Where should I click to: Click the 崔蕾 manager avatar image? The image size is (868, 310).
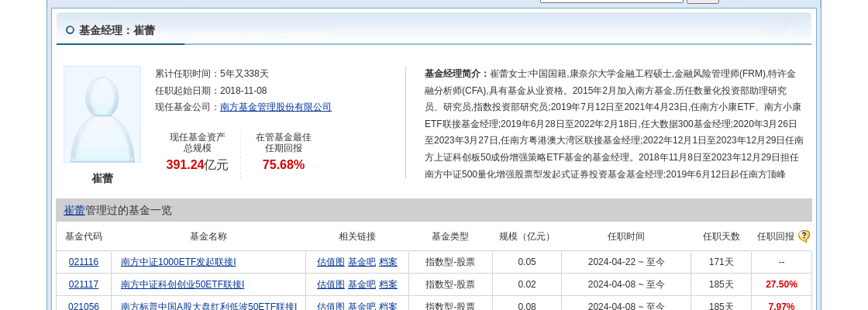pos(102,115)
